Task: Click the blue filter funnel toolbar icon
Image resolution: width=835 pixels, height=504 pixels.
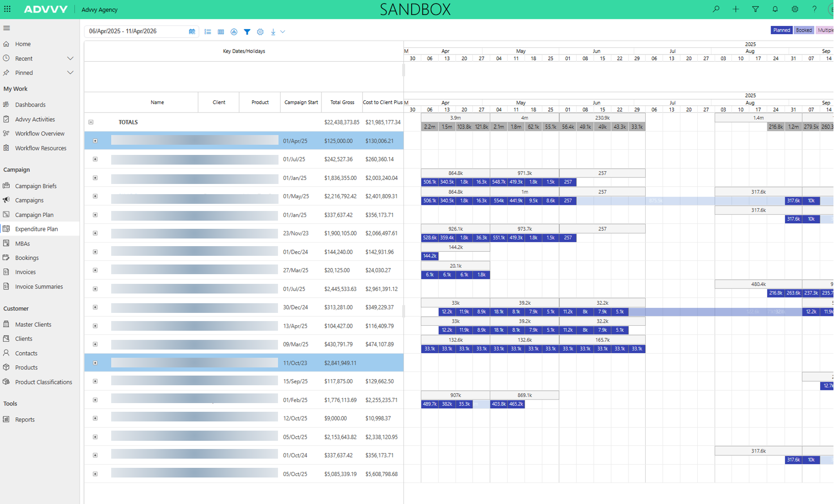Action: coord(247,32)
